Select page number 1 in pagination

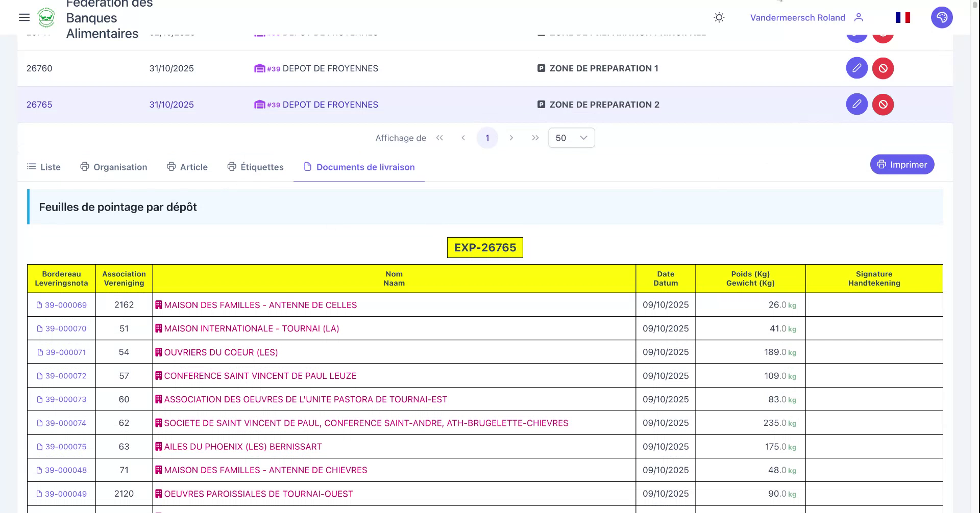tap(487, 138)
